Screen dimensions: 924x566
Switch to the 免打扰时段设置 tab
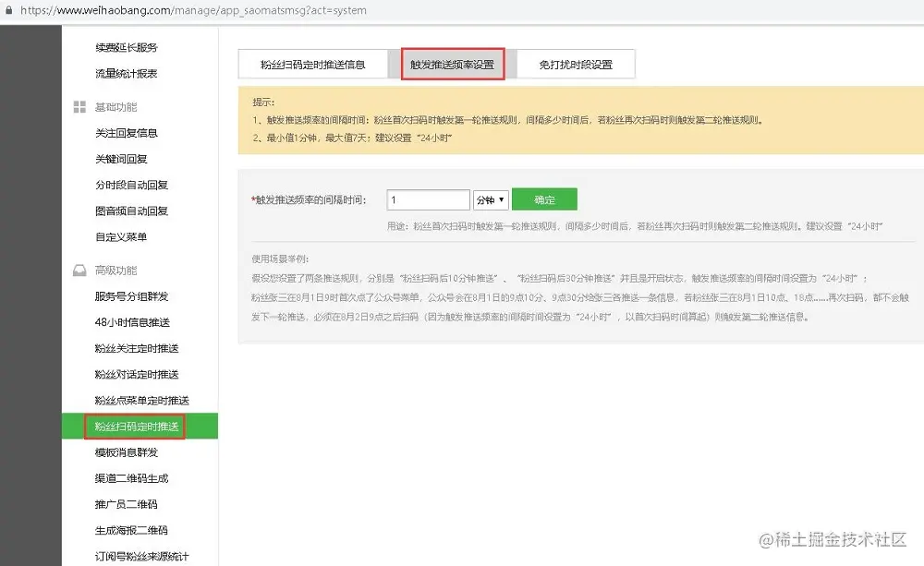576,63
